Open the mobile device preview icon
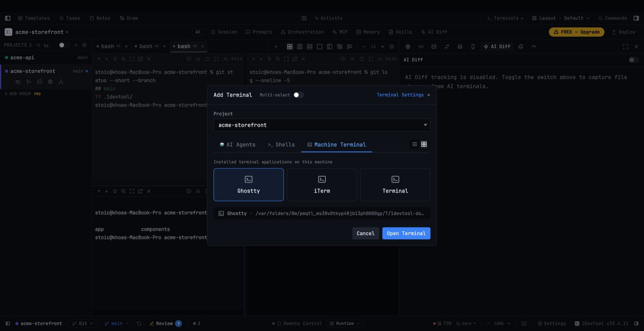The image size is (644, 331). pyautogui.click(x=473, y=47)
